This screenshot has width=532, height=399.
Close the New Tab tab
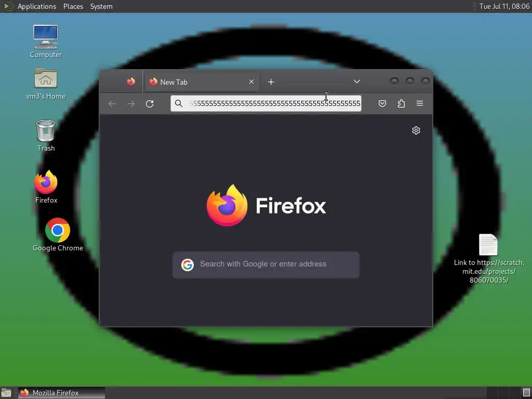click(251, 82)
